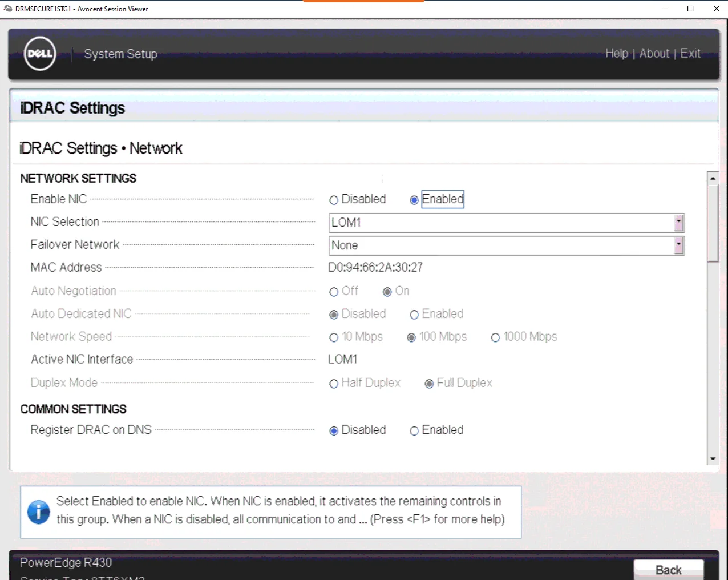Screen dimensions: 728x580
Task: Click the NETWORK SETTINGS heading
Action: tap(78, 178)
